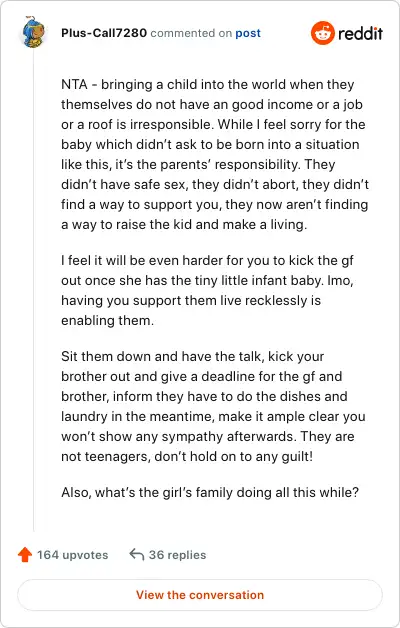
Task: Click the paragraph beginning 'Sit them down'
Action: 213,406
